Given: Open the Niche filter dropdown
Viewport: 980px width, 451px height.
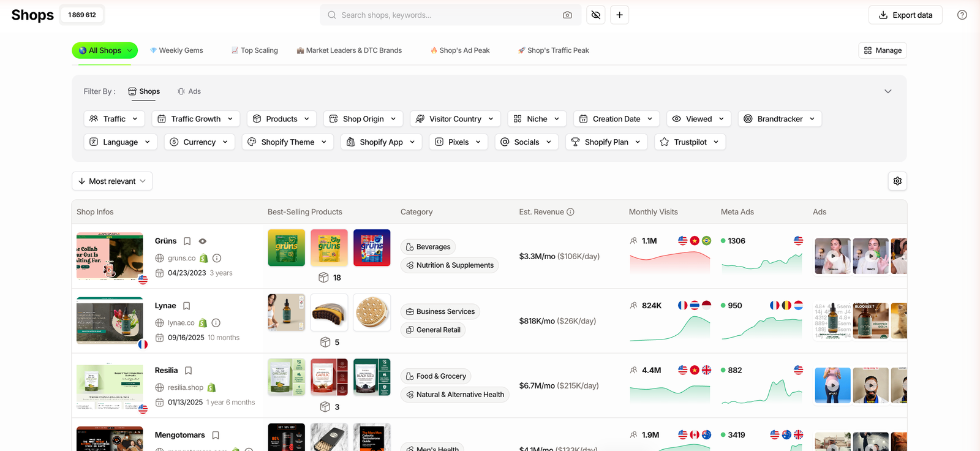Looking at the screenshot, I should tap(537, 119).
